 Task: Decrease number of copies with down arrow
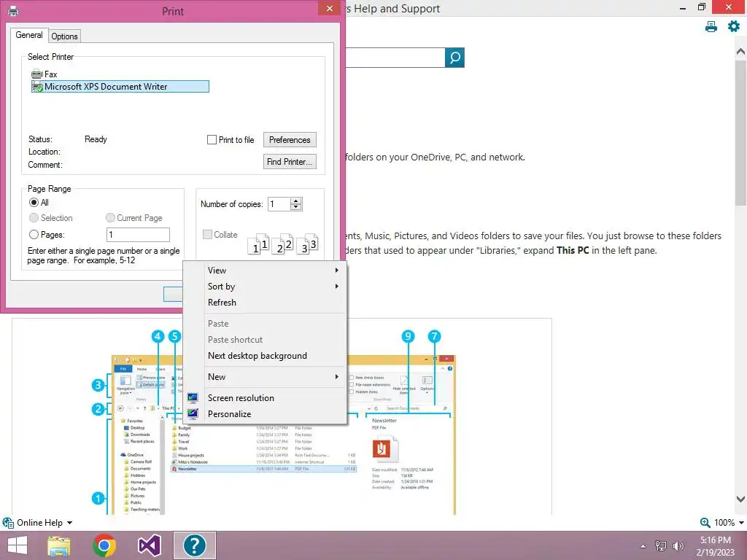(x=296, y=207)
